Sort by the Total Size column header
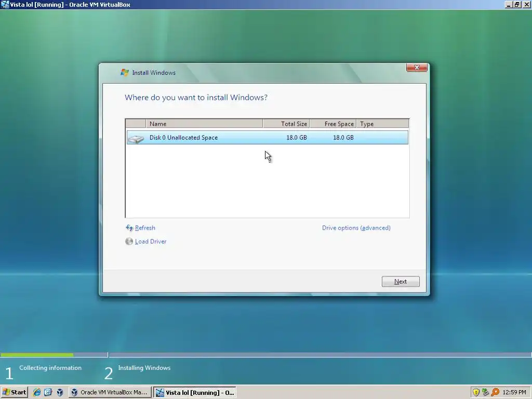Viewport: 532px width, 399px height. pyautogui.click(x=286, y=124)
